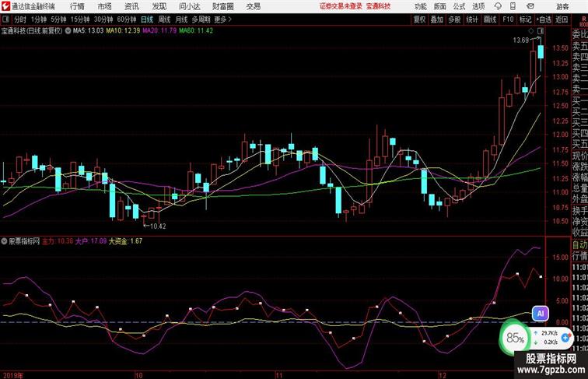Open the 交易 menu
This screenshot has width=588, height=379.
(x=253, y=6)
